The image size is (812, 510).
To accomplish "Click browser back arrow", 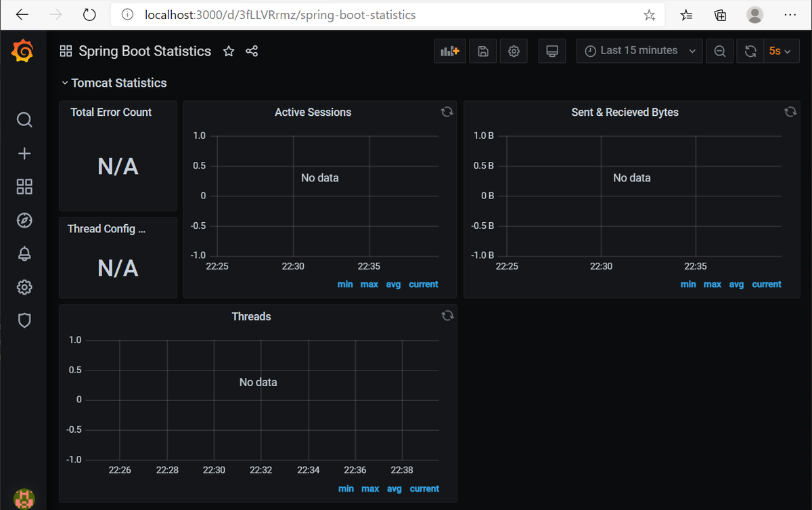I will point(22,14).
